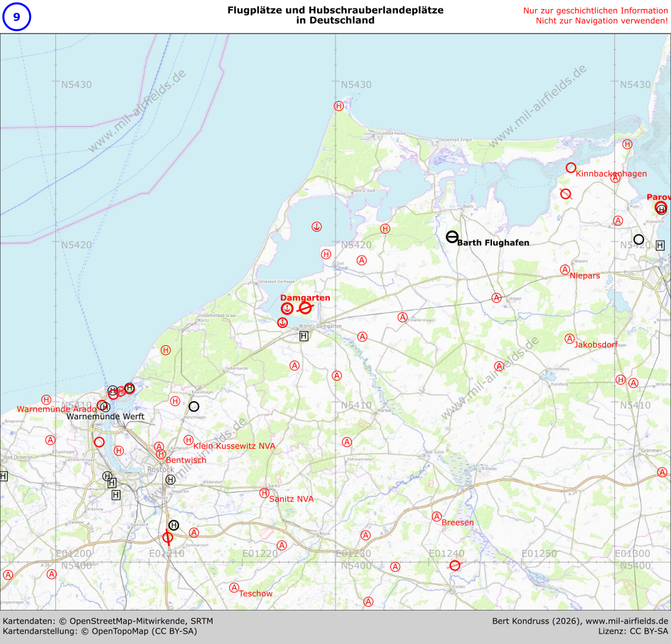Click the red H marker at Darß northern tip
This screenshot has width=671, height=644.
tap(339, 106)
